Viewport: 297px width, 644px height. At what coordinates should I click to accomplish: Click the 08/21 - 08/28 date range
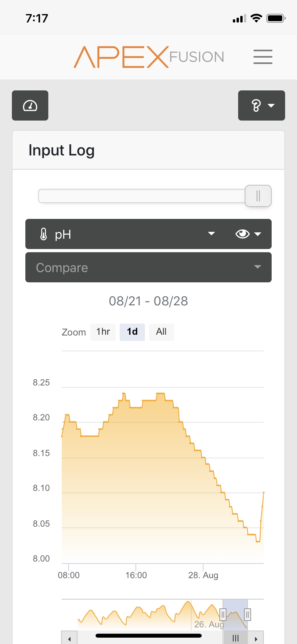pyautogui.click(x=148, y=301)
